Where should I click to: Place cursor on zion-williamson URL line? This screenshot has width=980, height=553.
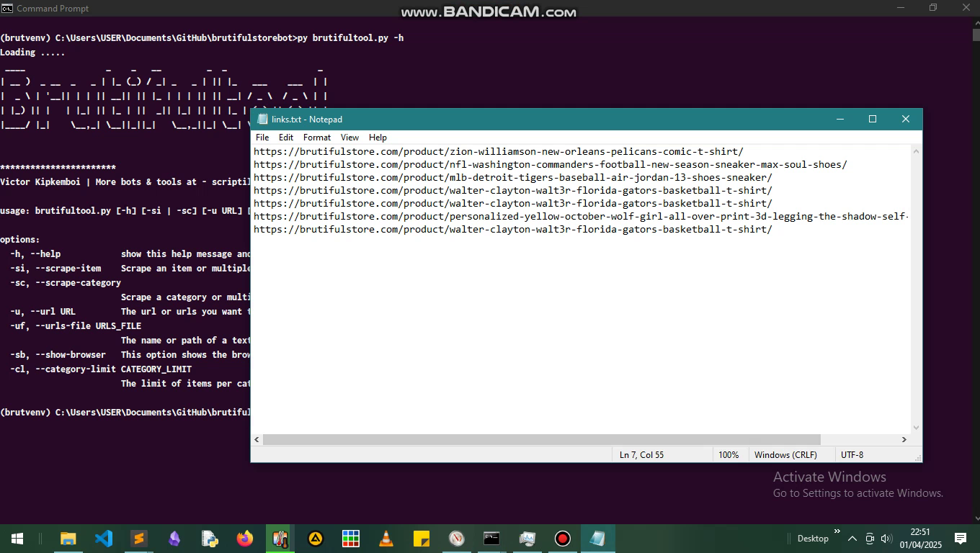pyautogui.click(x=498, y=152)
